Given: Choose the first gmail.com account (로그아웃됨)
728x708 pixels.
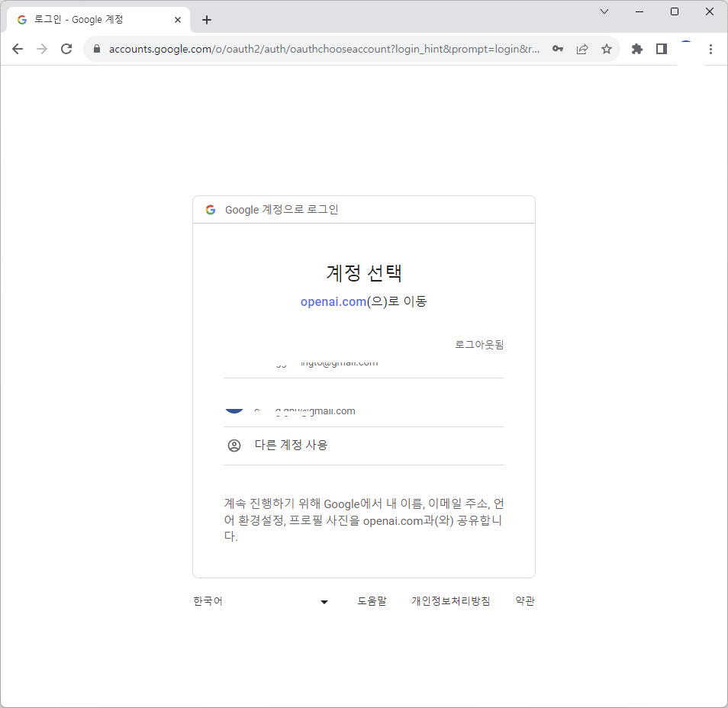Looking at the screenshot, I should pyautogui.click(x=364, y=357).
